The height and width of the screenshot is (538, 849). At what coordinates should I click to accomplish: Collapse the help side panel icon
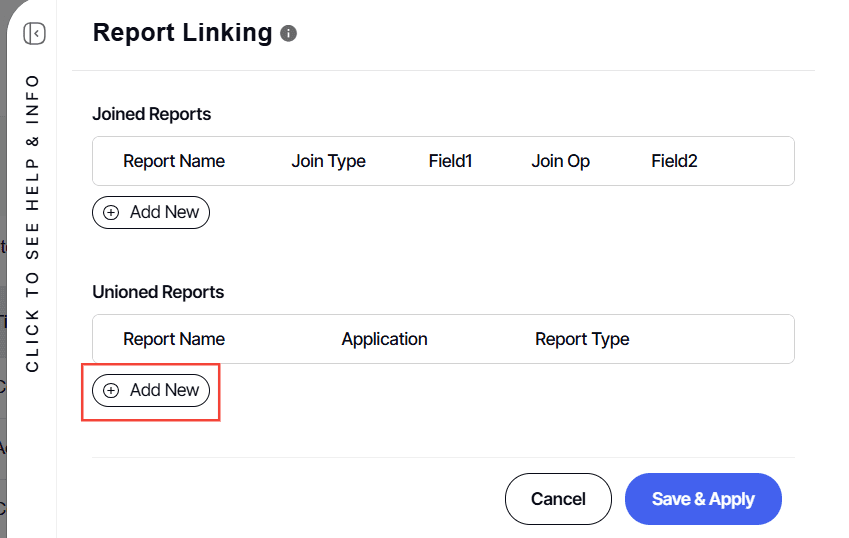click(34, 34)
